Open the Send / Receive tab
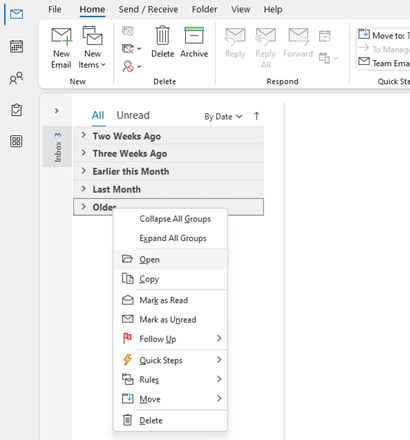The width and height of the screenshot is (410, 440). click(x=148, y=9)
